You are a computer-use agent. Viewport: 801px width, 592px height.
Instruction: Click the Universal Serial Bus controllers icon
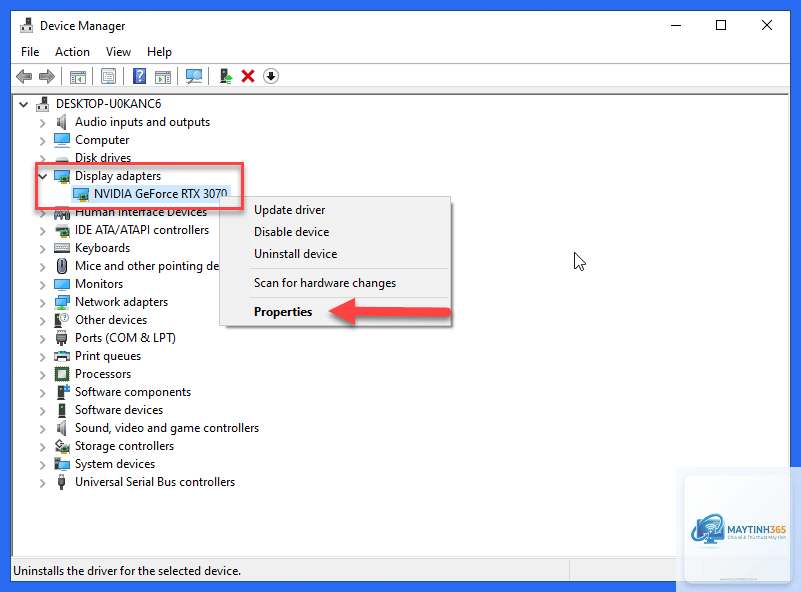[62, 482]
